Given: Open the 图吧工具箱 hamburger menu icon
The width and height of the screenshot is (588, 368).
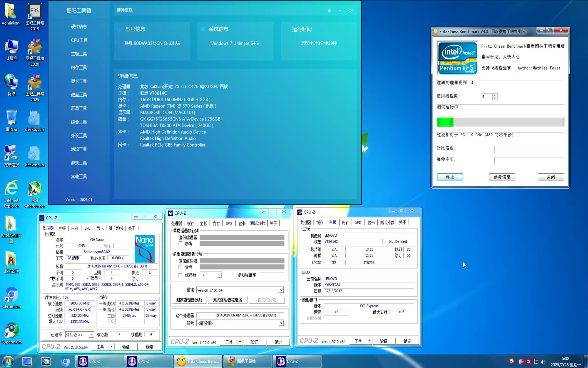Looking at the screenshot, I should click(x=329, y=10).
